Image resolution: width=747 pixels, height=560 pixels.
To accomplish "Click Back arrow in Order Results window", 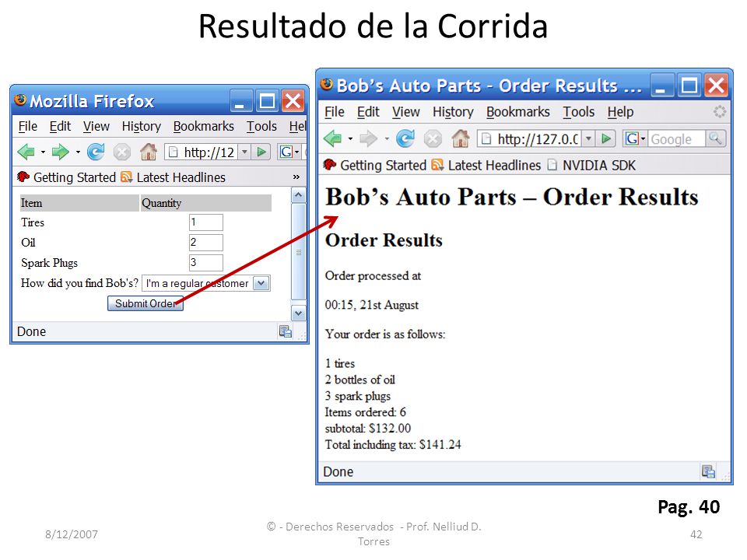I will point(332,139).
